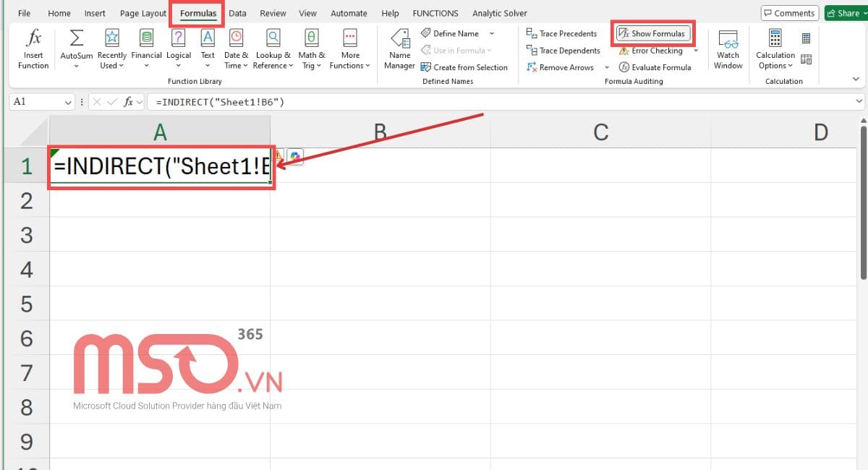Switch to the Insert tab
Screen dimensions: 868x470
tap(95, 13)
